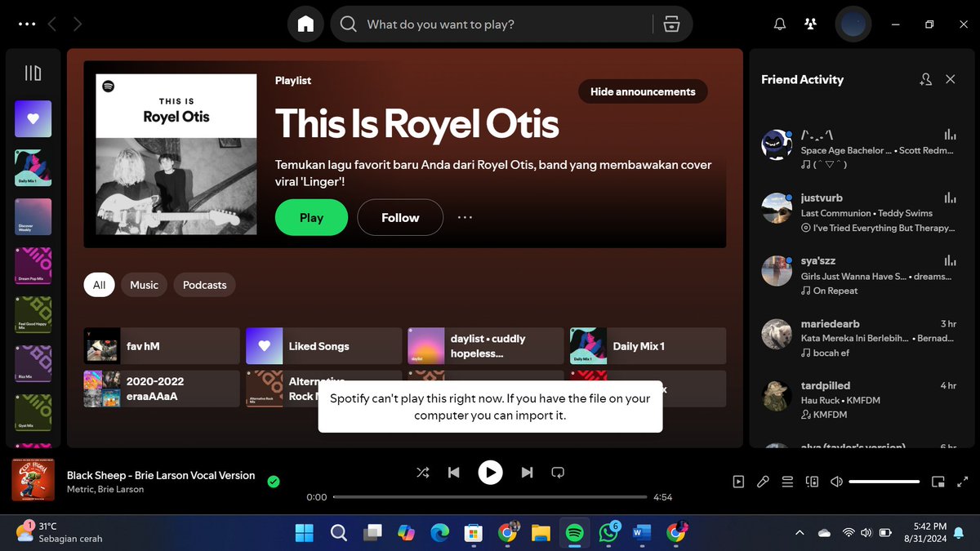Open Friend Activity icon in top bar

point(810,24)
